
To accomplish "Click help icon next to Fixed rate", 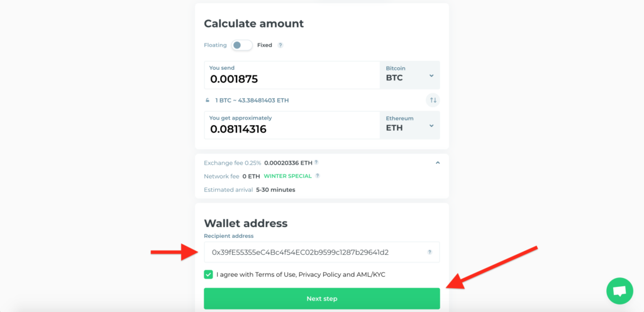I will pos(280,45).
